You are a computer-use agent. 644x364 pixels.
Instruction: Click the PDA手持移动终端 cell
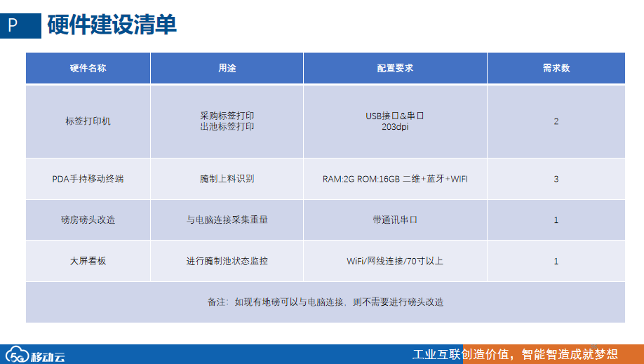pos(88,179)
